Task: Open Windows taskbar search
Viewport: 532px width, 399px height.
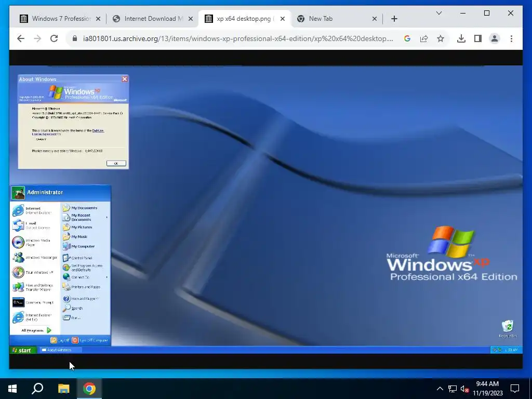Action: 37,389
